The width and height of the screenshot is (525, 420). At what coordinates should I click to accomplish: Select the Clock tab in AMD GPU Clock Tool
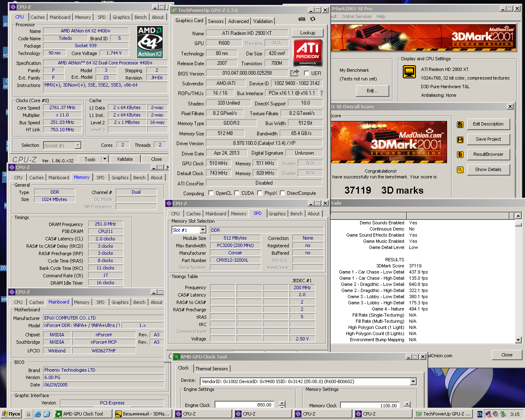(183, 368)
